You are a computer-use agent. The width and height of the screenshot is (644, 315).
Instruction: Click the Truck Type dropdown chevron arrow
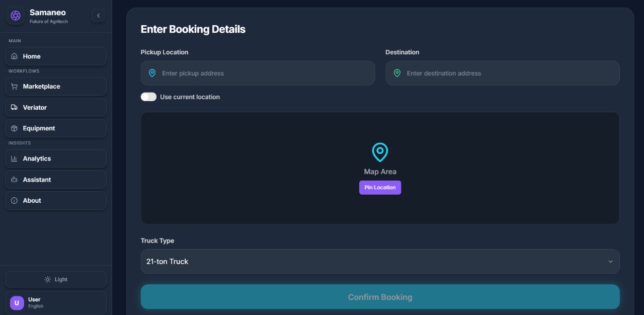(x=610, y=262)
